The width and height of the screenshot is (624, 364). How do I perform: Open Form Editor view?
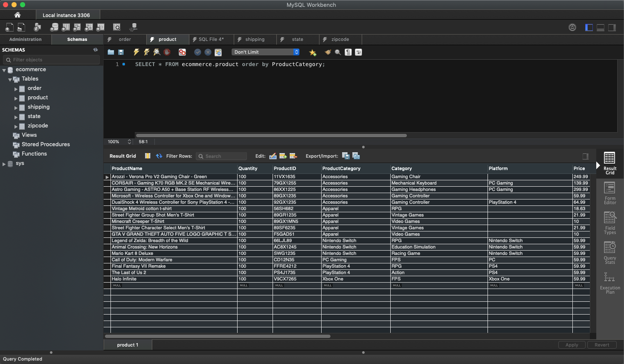(610, 193)
